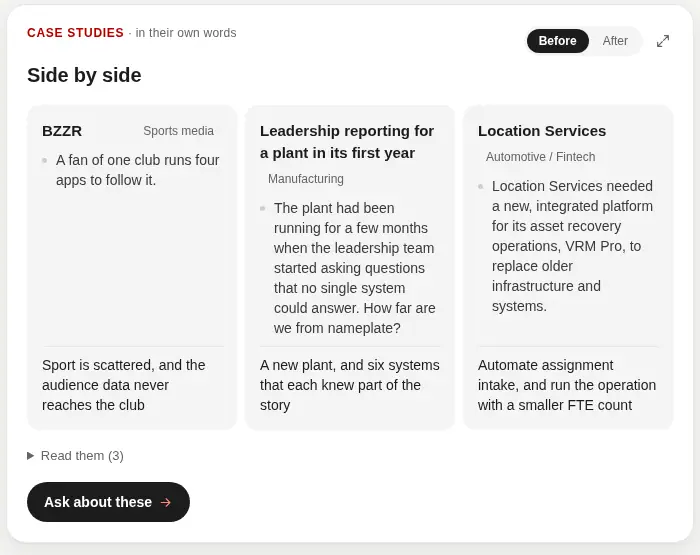Click 'A fan of one club' bullet text

(138, 170)
